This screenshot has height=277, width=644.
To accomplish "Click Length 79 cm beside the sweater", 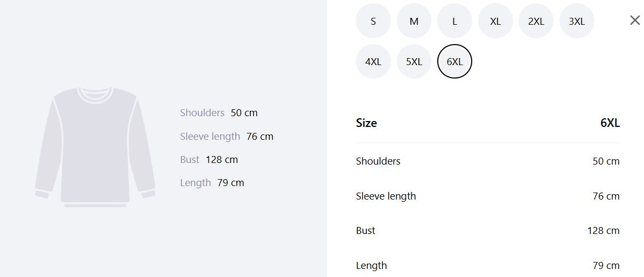I will [212, 183].
